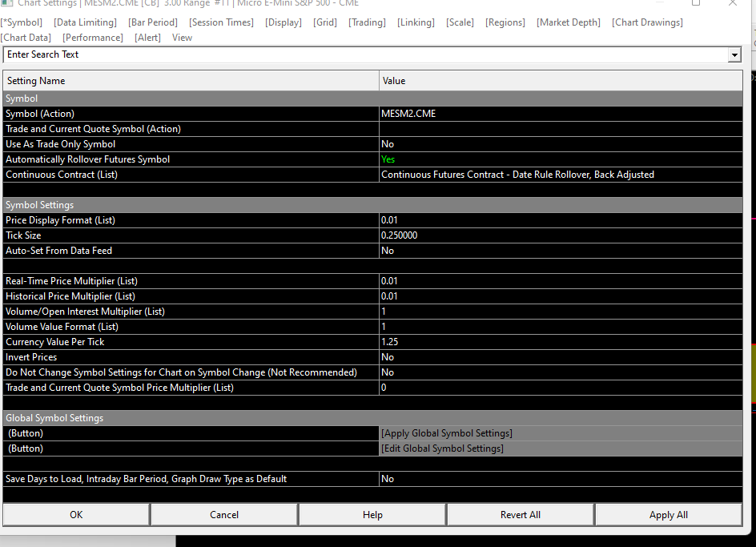Toggle Use As Trade Only Symbol value

point(561,144)
